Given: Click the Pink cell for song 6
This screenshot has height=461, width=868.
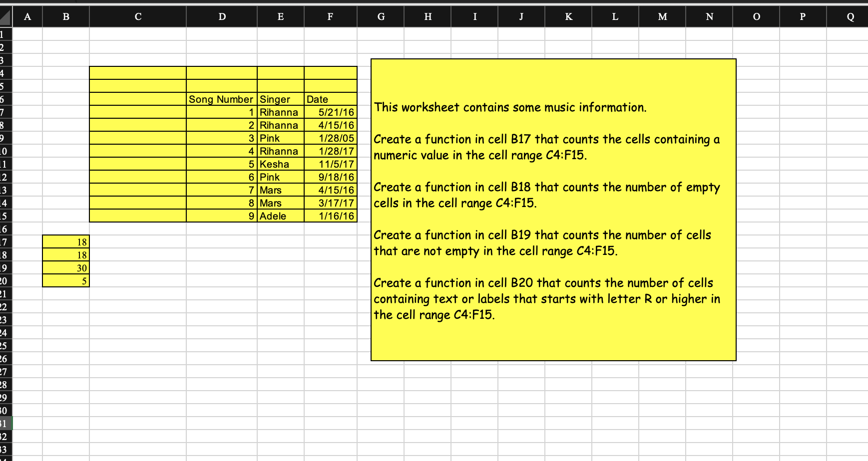Looking at the screenshot, I should 281,177.
